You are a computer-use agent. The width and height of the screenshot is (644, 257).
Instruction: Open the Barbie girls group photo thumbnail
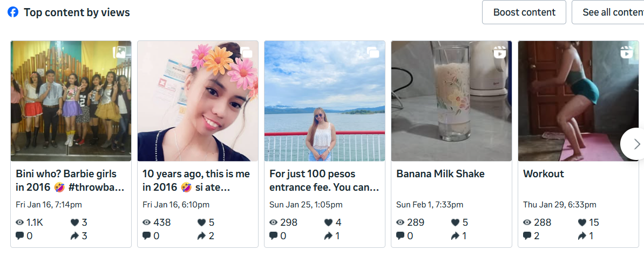coord(71,101)
